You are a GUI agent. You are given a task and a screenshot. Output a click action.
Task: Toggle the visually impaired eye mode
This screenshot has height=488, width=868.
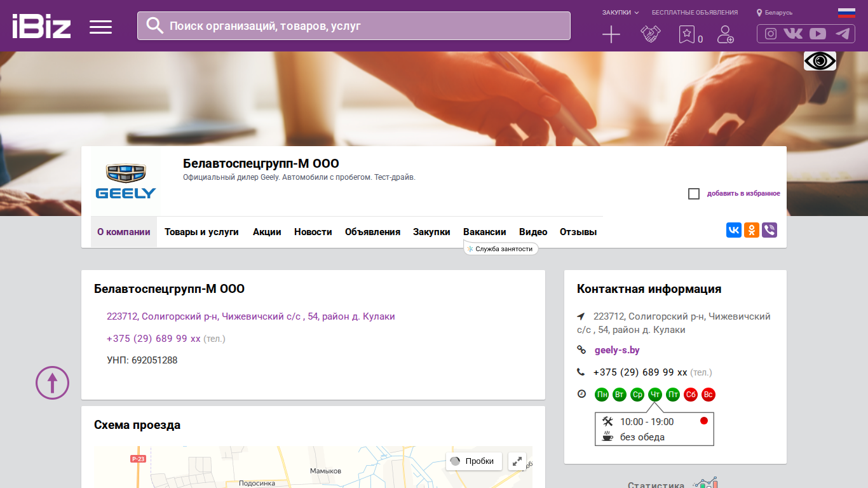(x=820, y=61)
